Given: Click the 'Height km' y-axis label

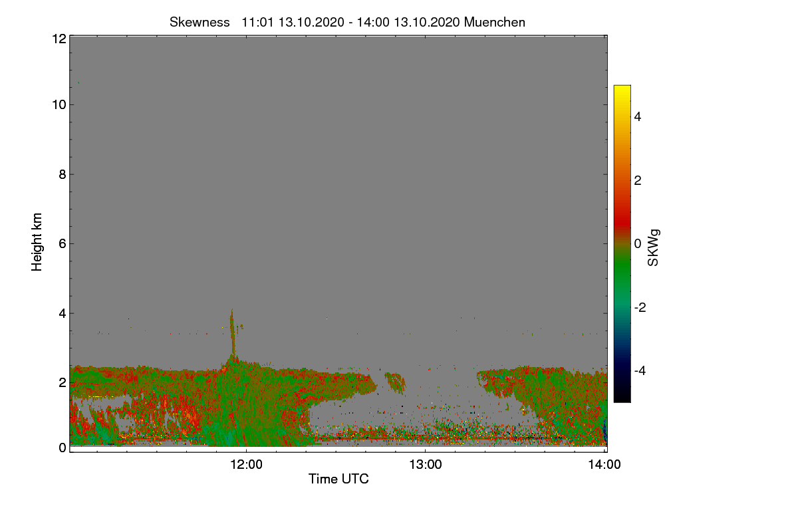Looking at the screenshot, I should click(37, 242).
